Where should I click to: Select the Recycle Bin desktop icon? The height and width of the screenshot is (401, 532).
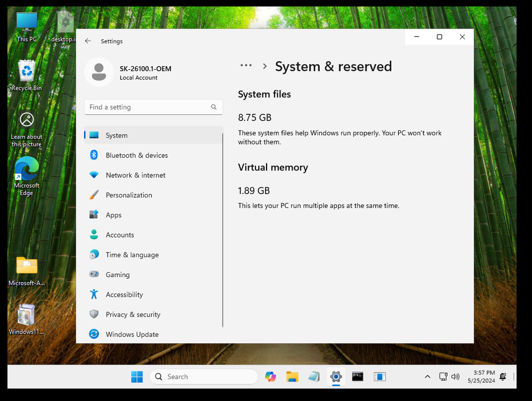(x=27, y=75)
